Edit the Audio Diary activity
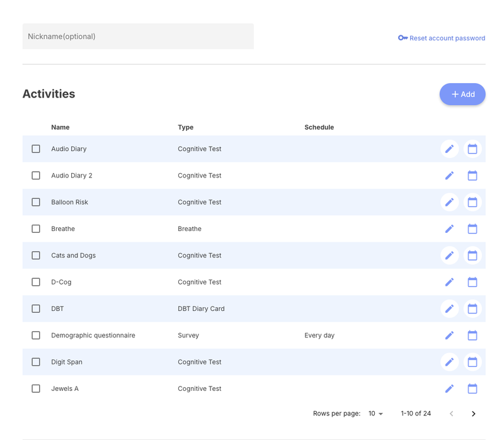This screenshot has width=504, height=440. click(x=449, y=149)
